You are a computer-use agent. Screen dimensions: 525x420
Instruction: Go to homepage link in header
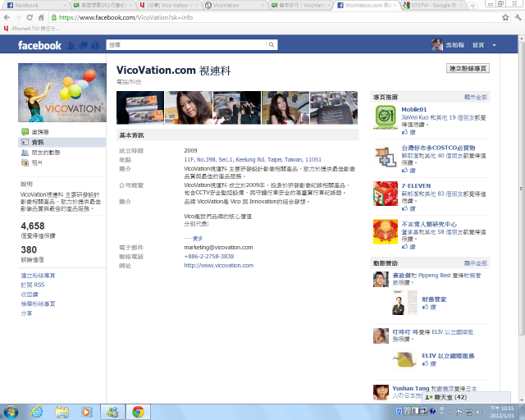(478, 45)
